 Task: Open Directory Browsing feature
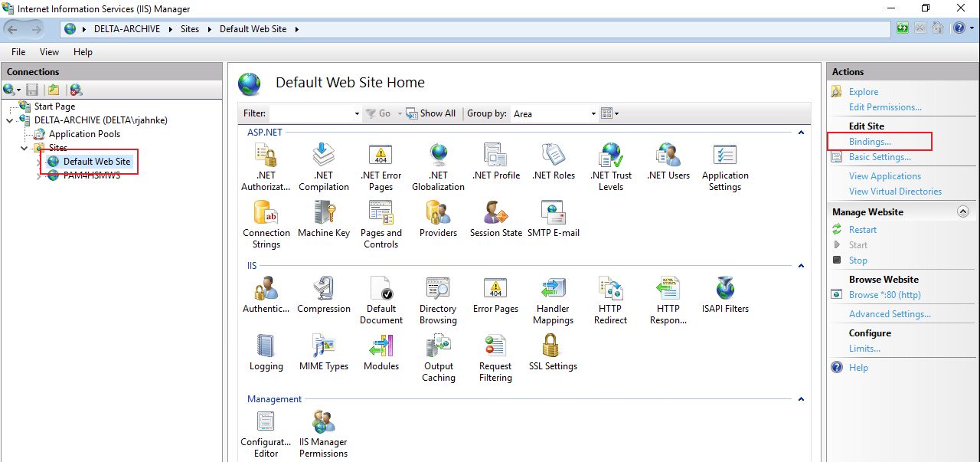tap(439, 300)
